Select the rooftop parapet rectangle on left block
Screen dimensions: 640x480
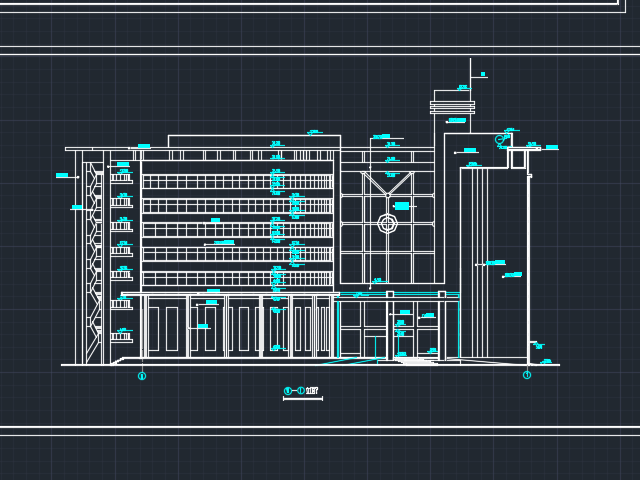[254, 141]
